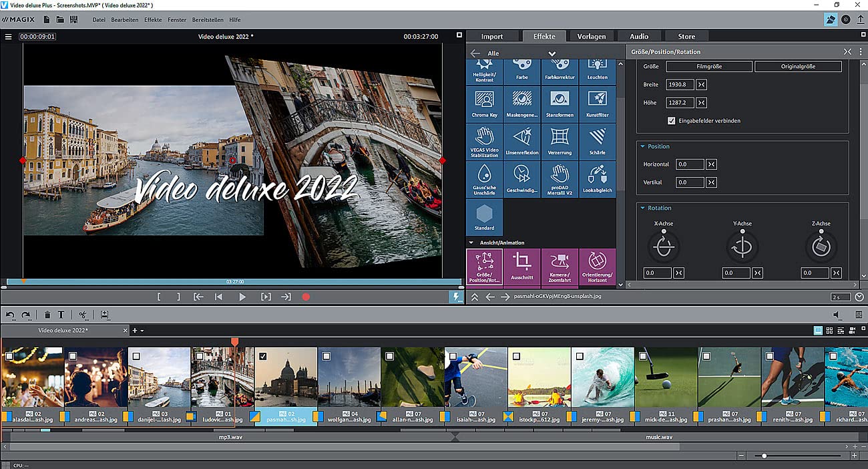Toggle Eingabefelder verbinden checkbox
This screenshot has width=868, height=469.
tap(672, 121)
